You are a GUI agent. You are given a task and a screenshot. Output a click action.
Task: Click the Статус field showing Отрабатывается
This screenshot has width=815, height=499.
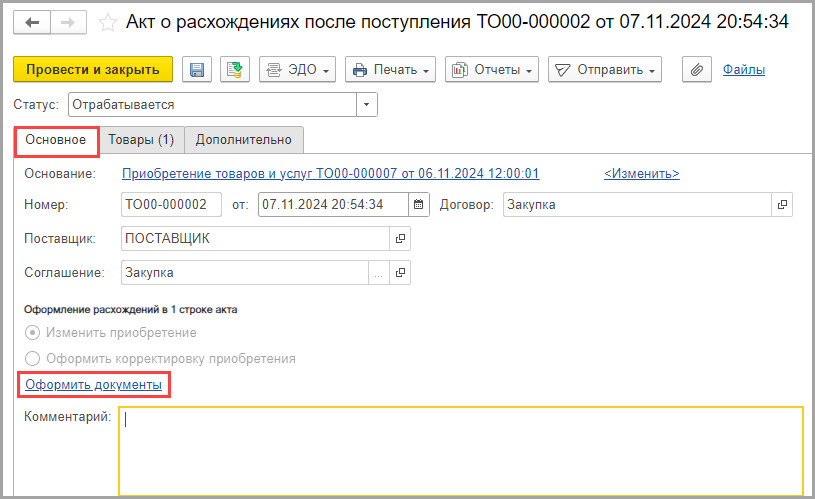[x=213, y=104]
